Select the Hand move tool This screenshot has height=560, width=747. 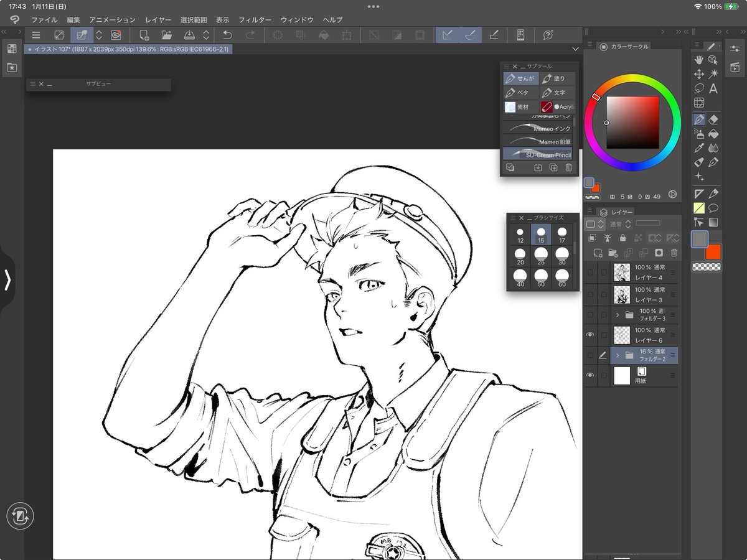(x=699, y=60)
